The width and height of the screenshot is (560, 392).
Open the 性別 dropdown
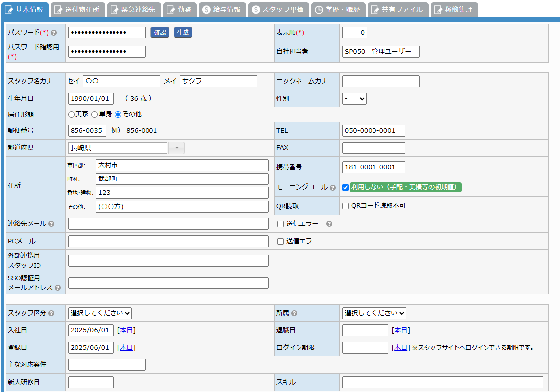354,99
